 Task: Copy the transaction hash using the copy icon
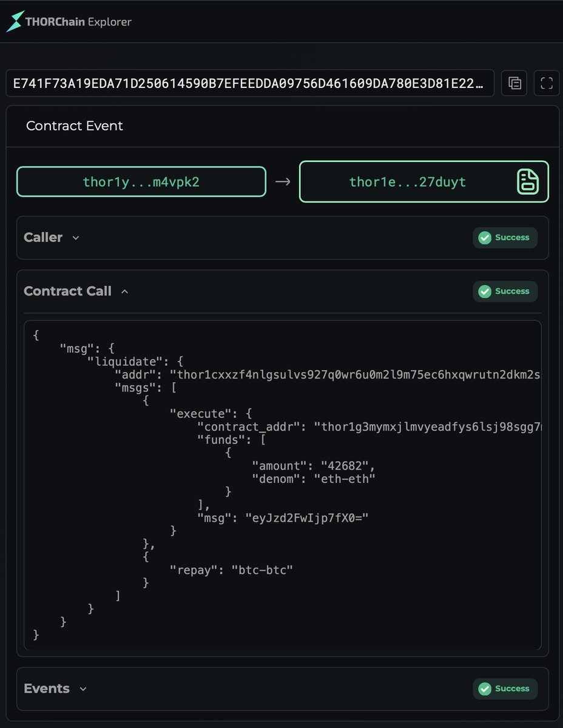click(514, 83)
